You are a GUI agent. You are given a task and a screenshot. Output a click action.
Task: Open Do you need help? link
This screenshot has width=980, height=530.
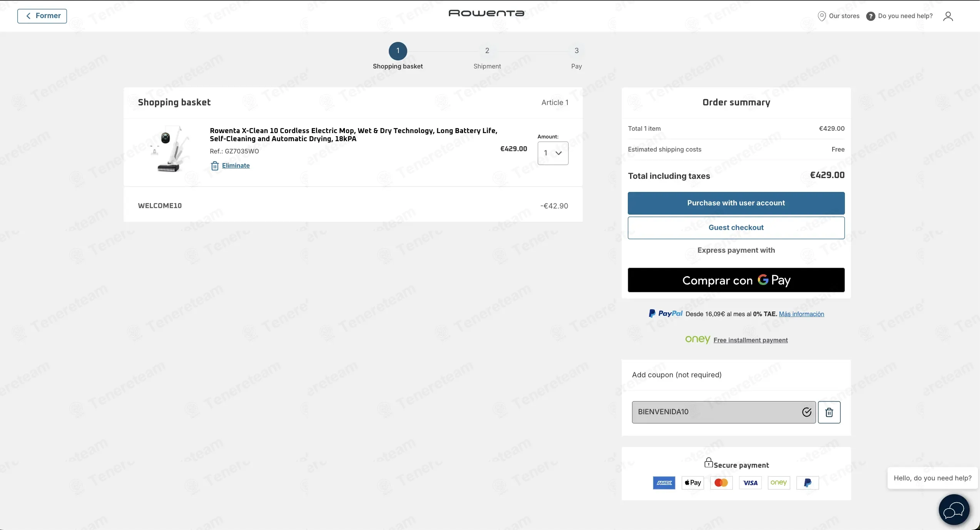(x=905, y=16)
